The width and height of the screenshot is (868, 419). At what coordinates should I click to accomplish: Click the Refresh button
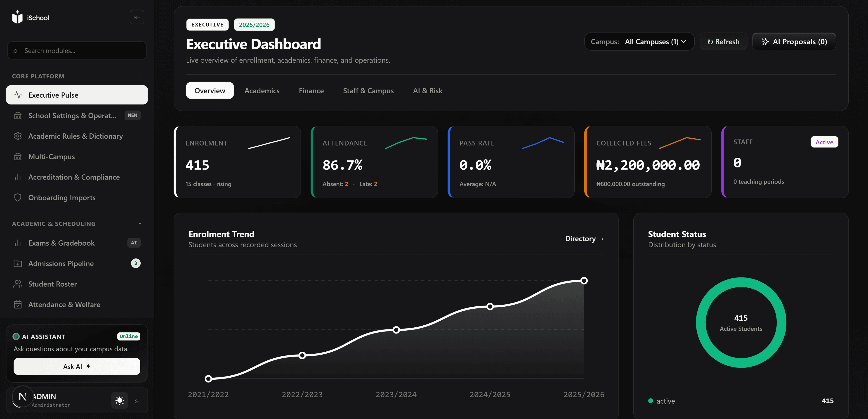click(723, 41)
